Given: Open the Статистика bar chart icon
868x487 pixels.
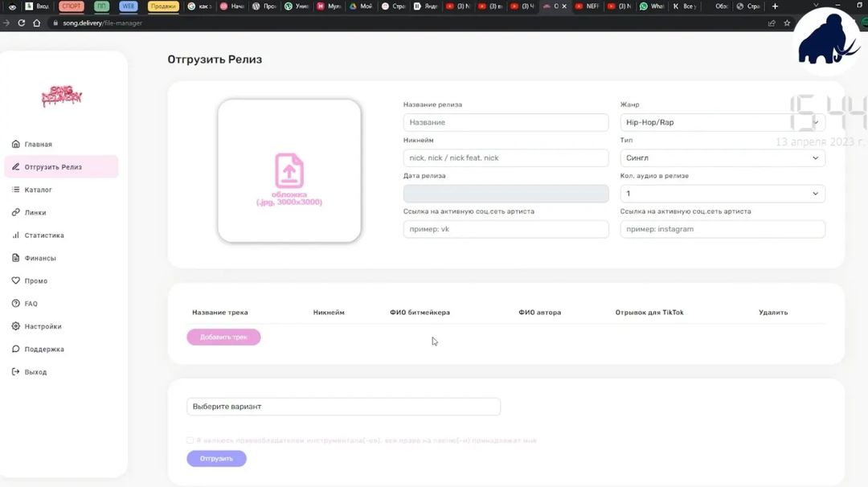Looking at the screenshot, I should (x=15, y=235).
